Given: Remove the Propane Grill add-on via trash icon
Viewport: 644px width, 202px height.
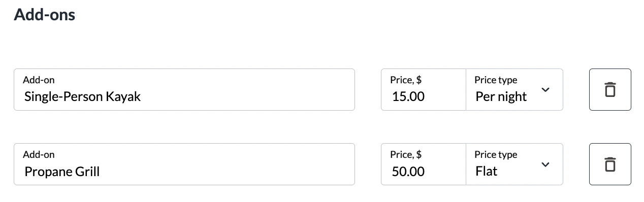Looking at the screenshot, I should pyautogui.click(x=610, y=164).
